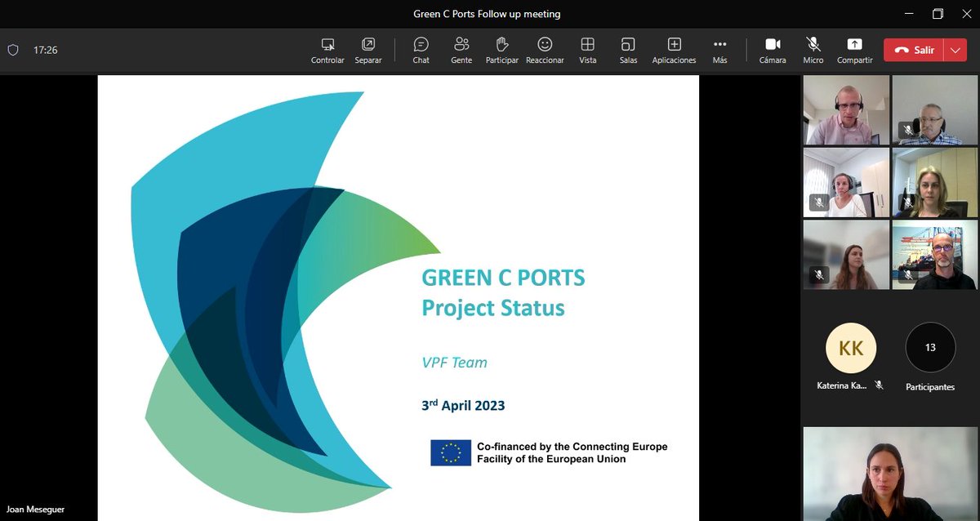Open the 13 Participantes overflow circle
The width and height of the screenshot is (980, 521).
[930, 348]
